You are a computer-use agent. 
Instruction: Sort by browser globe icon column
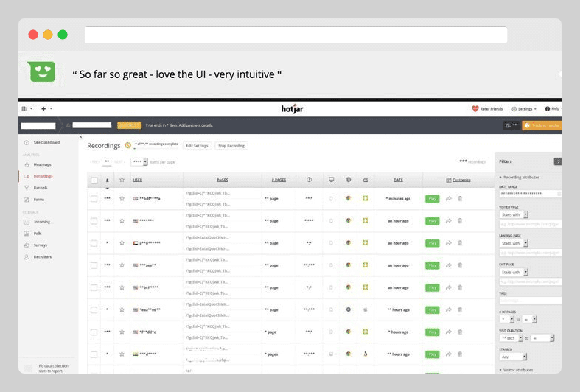349,180
